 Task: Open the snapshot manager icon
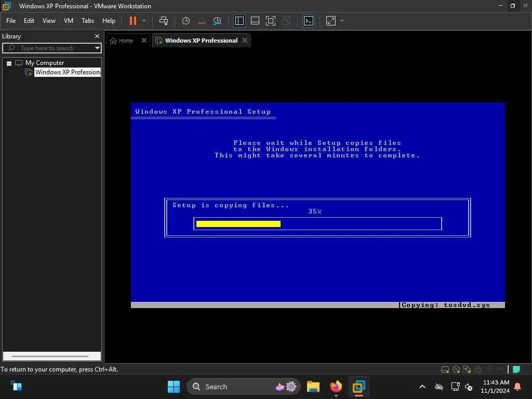[x=217, y=21]
